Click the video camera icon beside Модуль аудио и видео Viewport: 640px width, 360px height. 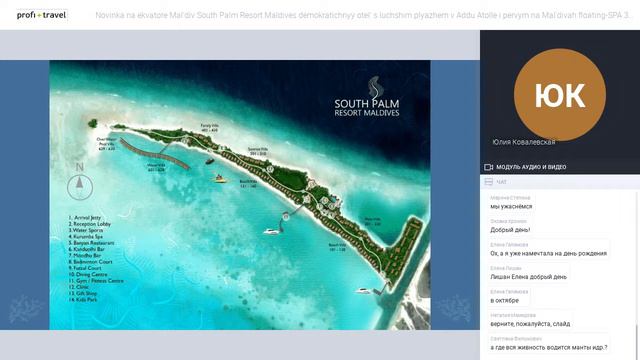(x=489, y=167)
